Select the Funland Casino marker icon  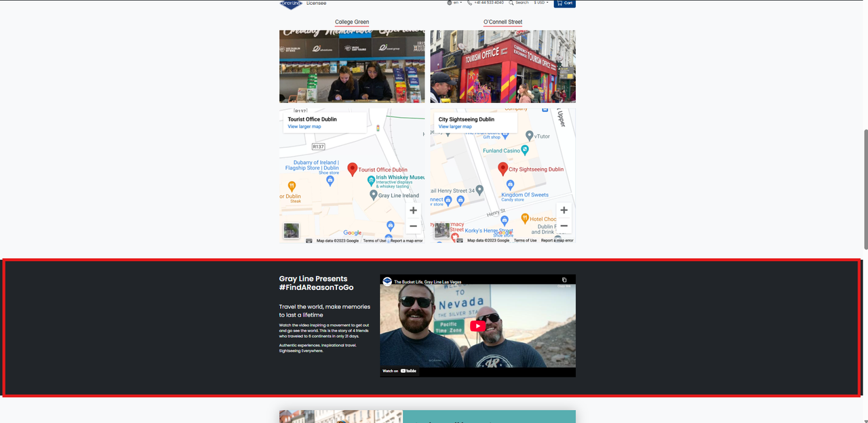coord(525,150)
